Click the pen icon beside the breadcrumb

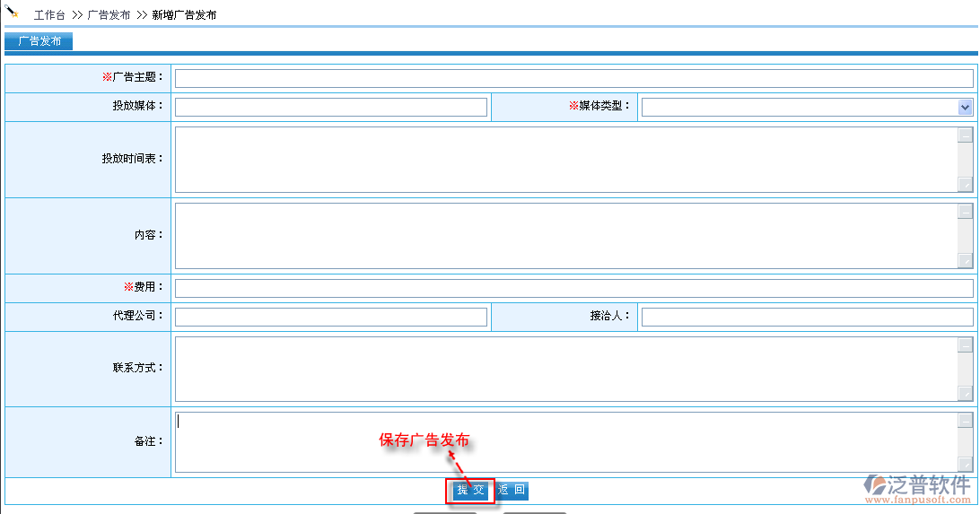pyautogui.click(x=12, y=12)
